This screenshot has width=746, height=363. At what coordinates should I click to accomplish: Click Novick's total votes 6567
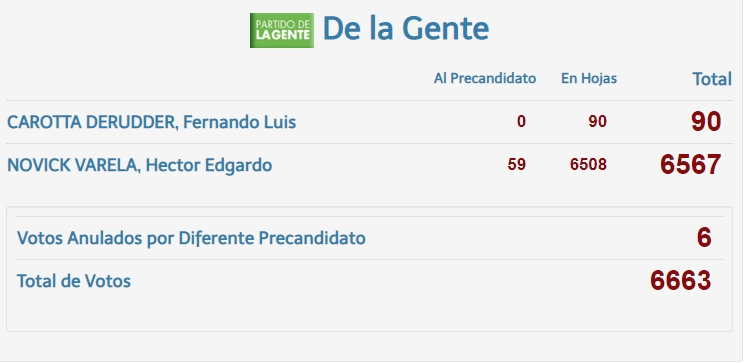(x=690, y=165)
